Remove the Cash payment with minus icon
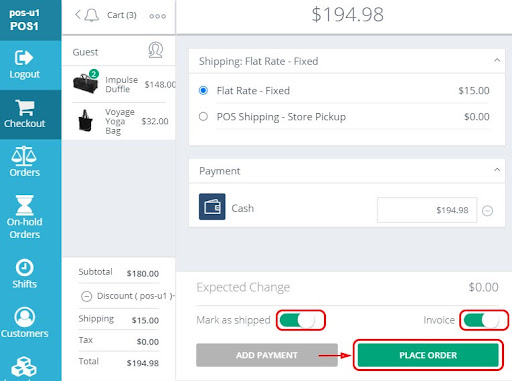The height and width of the screenshot is (381, 512). click(487, 211)
